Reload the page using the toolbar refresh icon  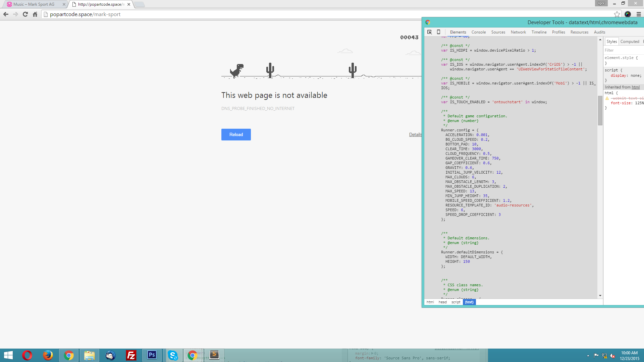tap(25, 14)
